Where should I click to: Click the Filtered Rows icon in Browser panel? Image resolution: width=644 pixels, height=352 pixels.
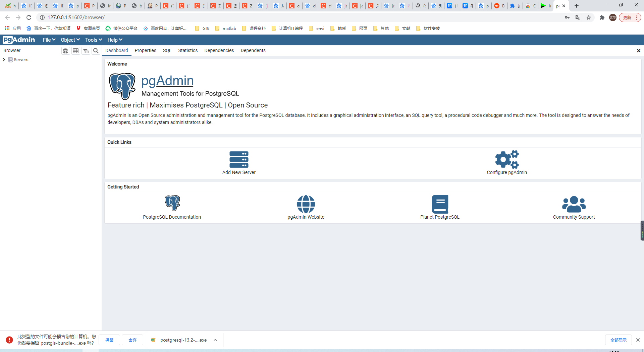pyautogui.click(x=86, y=51)
